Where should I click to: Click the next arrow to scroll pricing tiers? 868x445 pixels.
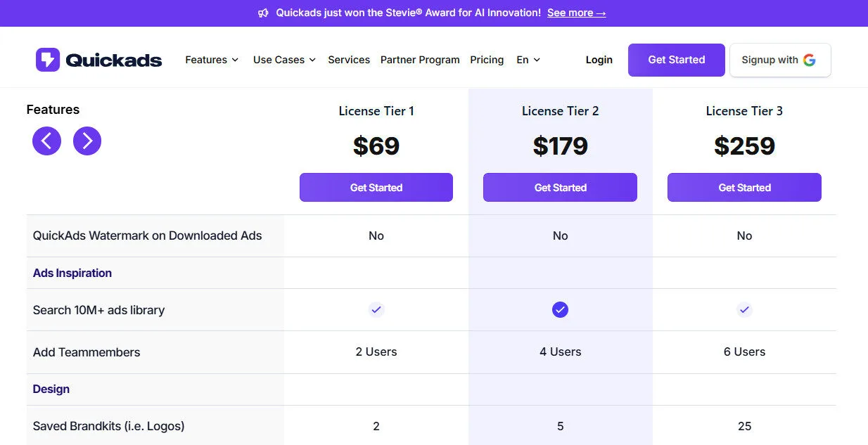(x=87, y=141)
